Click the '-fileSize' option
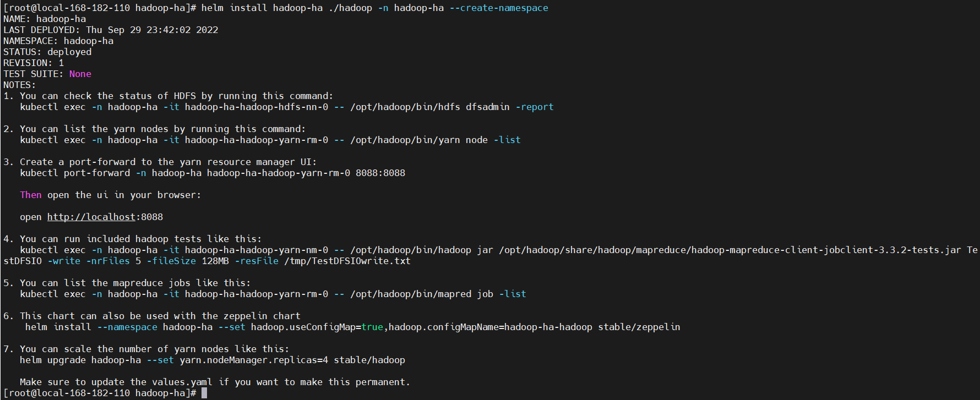Viewport: 980px width, 400px height. pos(171,261)
